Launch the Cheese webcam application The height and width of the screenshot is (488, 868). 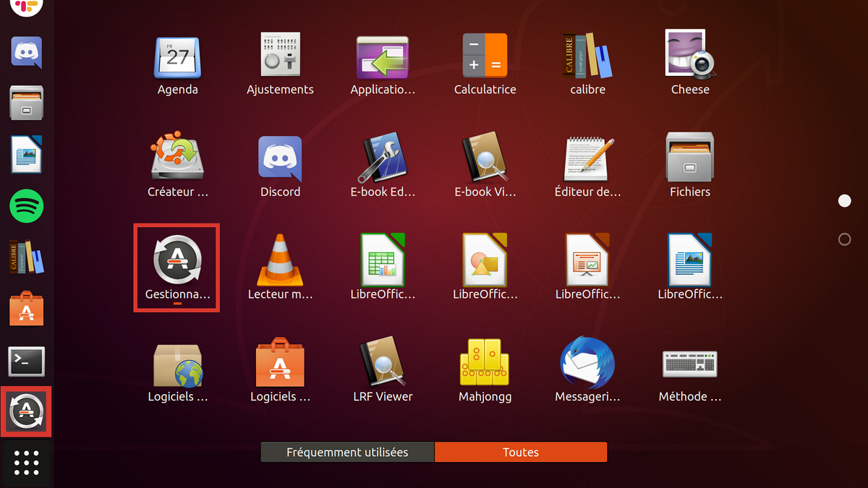pos(690,55)
